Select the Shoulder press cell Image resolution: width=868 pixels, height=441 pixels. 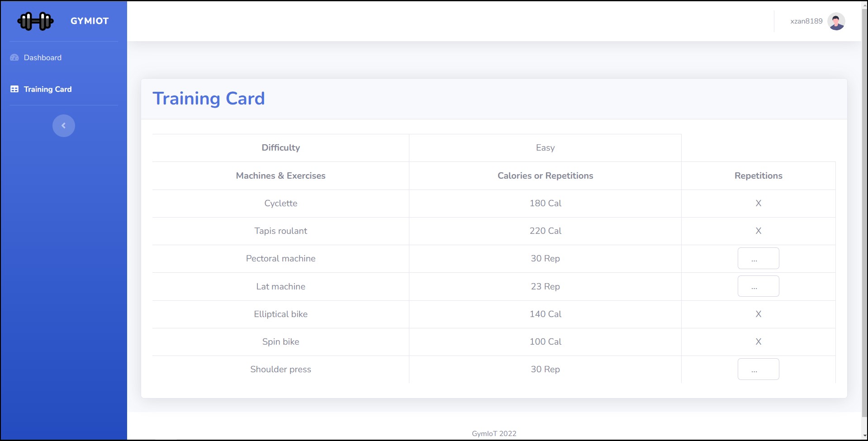(x=281, y=369)
